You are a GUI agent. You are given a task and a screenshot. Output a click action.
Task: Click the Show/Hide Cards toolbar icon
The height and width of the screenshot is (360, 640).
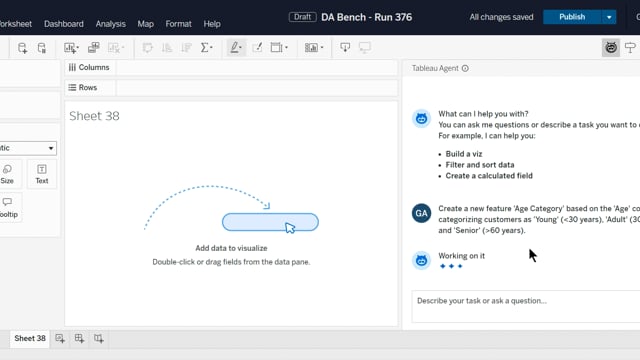click(311, 48)
